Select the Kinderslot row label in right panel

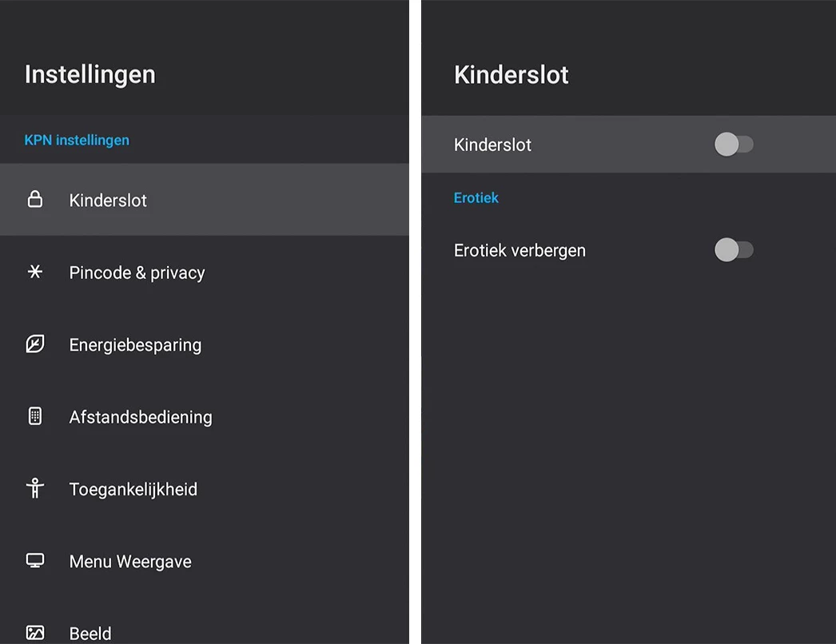[492, 145]
